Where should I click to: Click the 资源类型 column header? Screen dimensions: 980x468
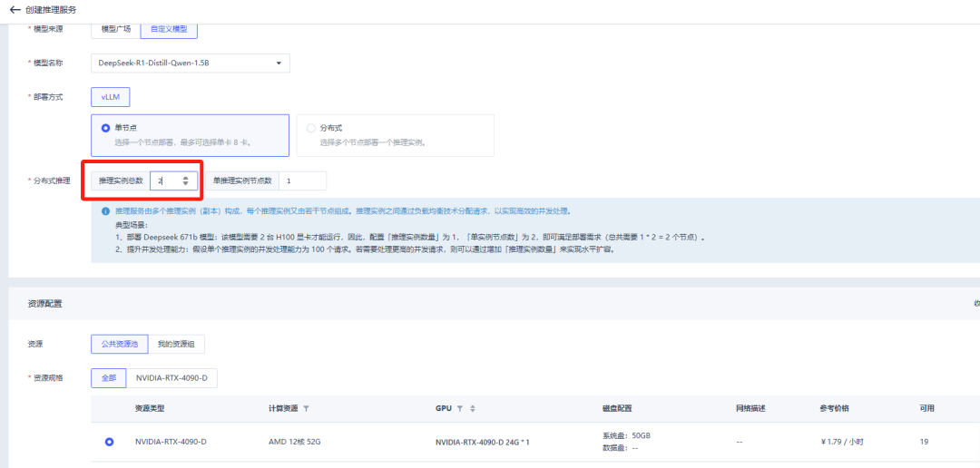150,408
